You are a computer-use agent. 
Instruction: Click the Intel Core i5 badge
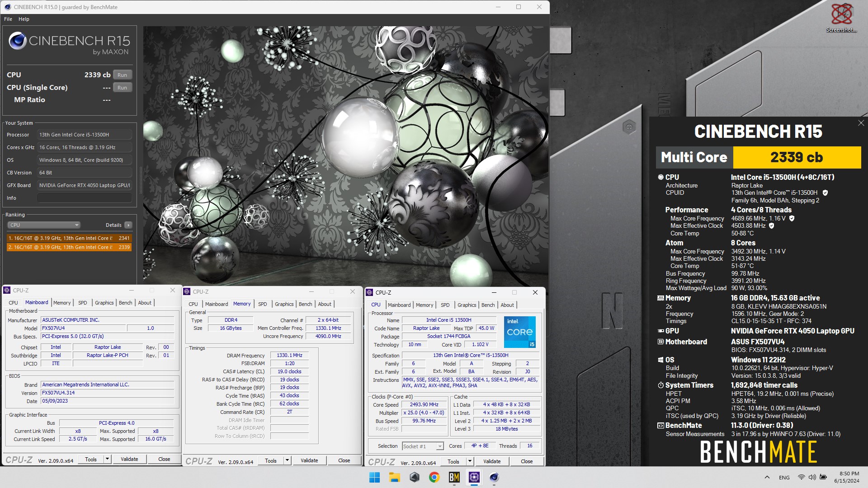click(520, 332)
